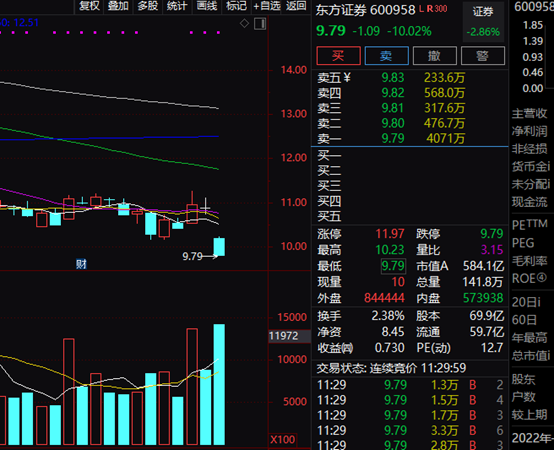Click the boxed 最低 value 9.79
The height and width of the screenshot is (450, 554).
[x=393, y=266]
